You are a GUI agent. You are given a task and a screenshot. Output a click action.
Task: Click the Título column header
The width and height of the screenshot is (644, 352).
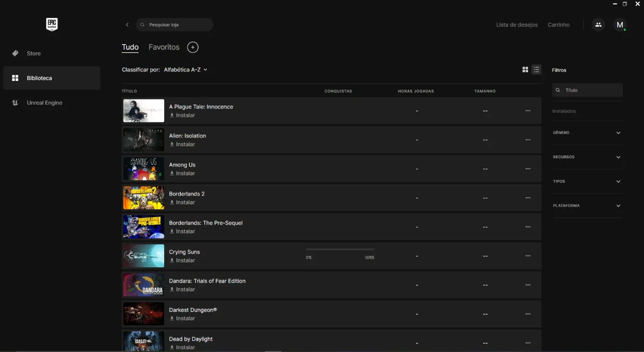click(x=129, y=91)
